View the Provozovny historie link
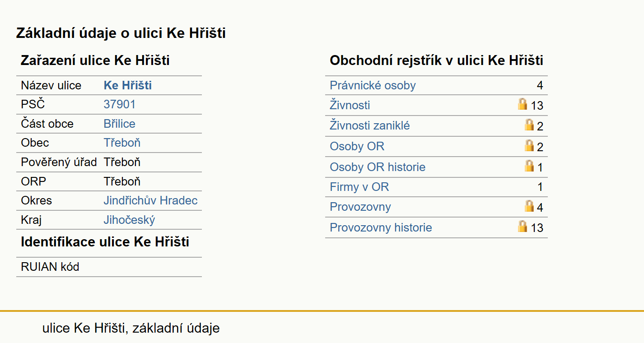The height and width of the screenshot is (343, 644). click(x=381, y=227)
